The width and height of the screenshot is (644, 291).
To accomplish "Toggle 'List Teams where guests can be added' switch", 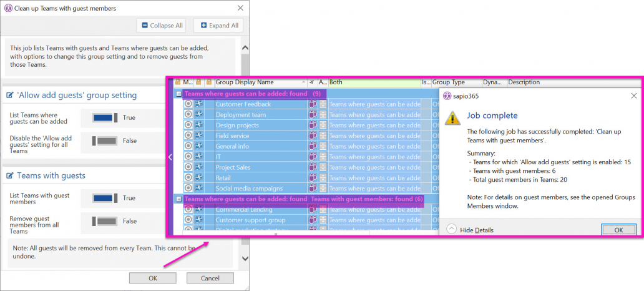I will pyautogui.click(x=105, y=117).
